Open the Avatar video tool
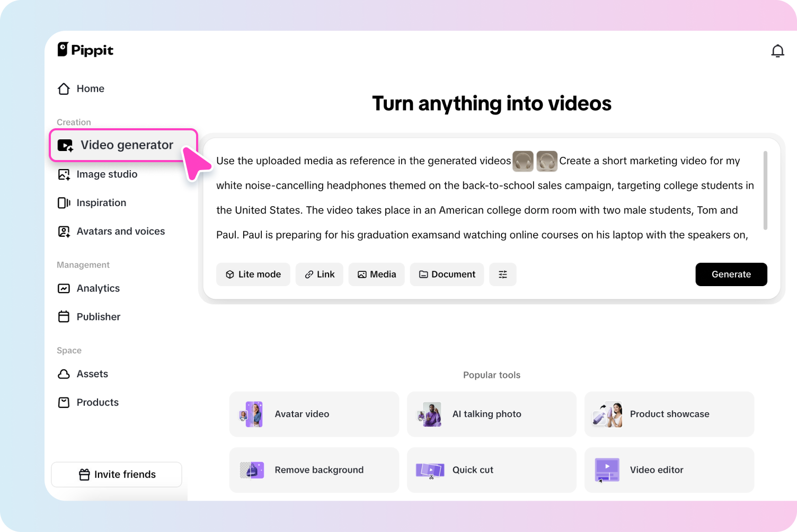Viewport: 797px width, 532px height. pos(314,414)
